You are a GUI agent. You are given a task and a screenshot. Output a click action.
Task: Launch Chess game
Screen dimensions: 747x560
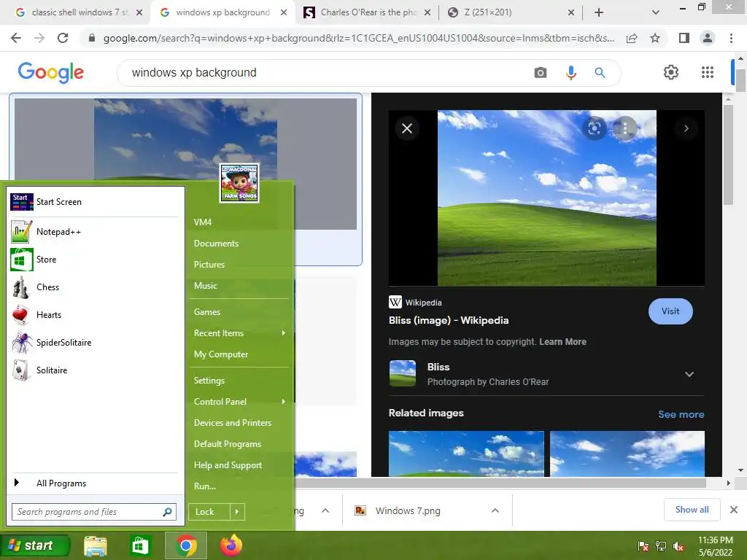coord(96,287)
